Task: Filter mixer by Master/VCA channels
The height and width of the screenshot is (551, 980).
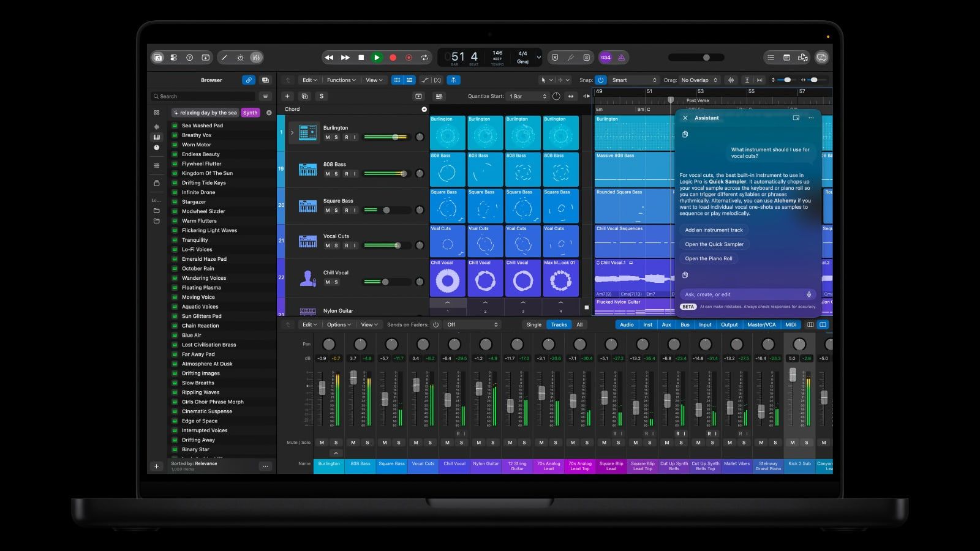Action: tap(761, 324)
